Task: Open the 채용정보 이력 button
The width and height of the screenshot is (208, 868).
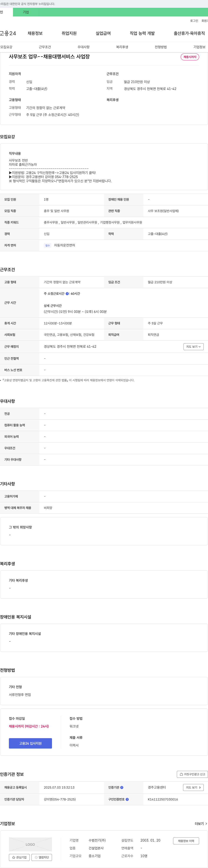Action: click(186, 841)
